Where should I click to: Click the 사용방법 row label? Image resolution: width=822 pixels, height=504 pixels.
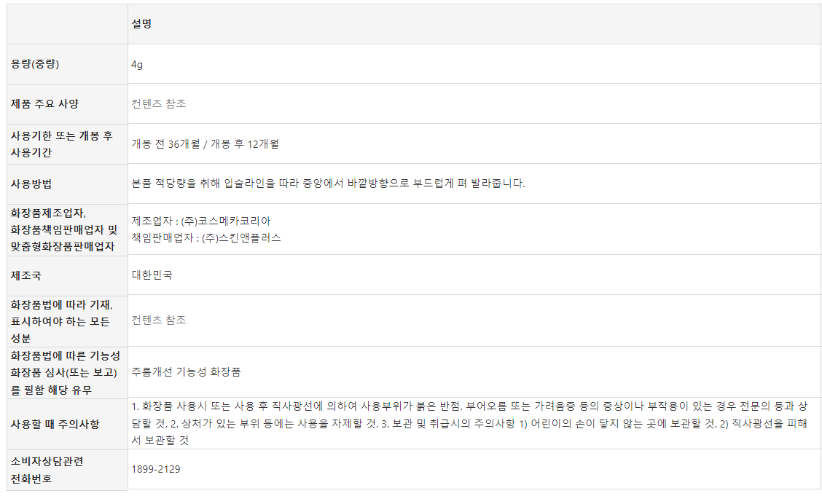tap(31, 183)
